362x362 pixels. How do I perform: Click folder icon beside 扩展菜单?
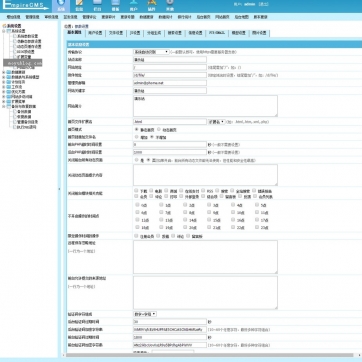9,101
